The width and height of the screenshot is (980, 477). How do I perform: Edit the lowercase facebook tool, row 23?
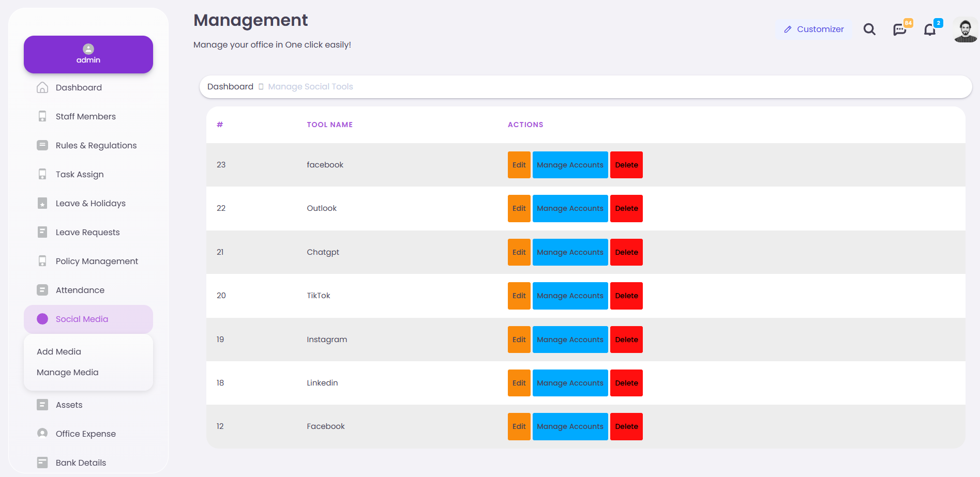pos(519,165)
